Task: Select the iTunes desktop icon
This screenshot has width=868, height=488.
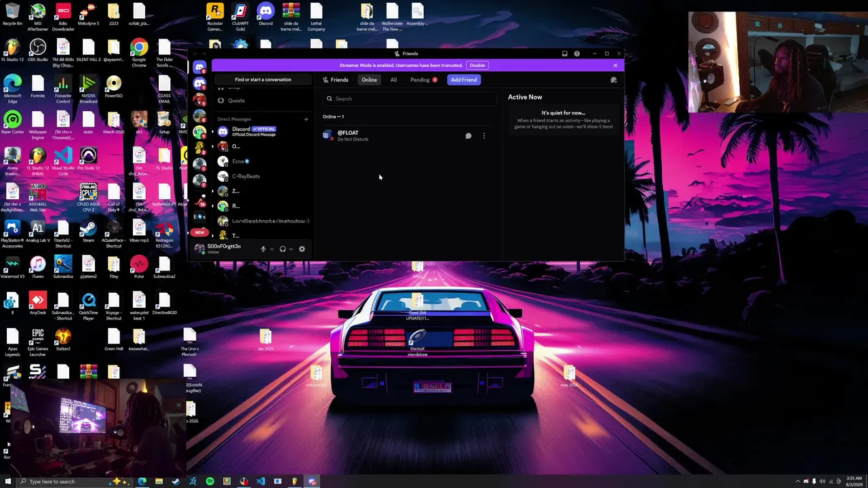Action: pyautogui.click(x=38, y=268)
